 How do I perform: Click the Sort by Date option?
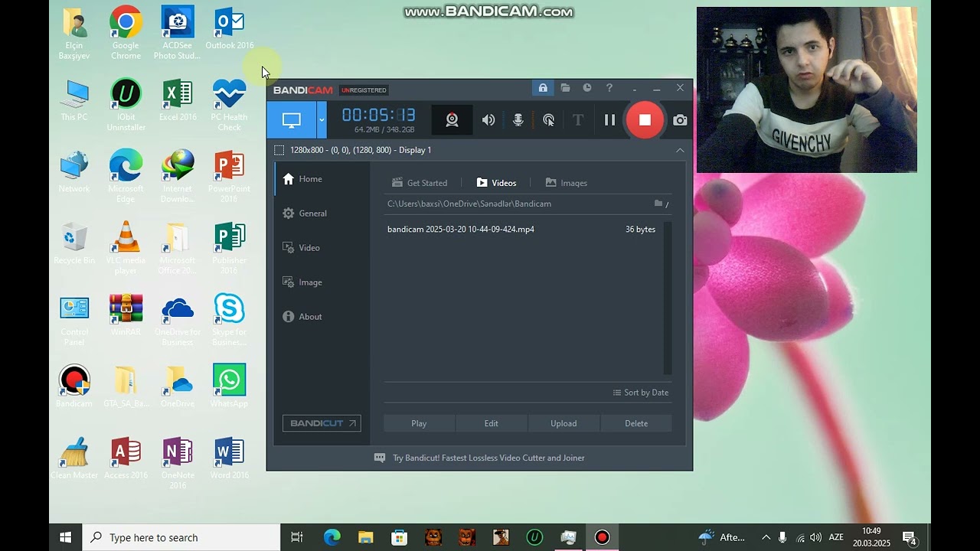641,393
